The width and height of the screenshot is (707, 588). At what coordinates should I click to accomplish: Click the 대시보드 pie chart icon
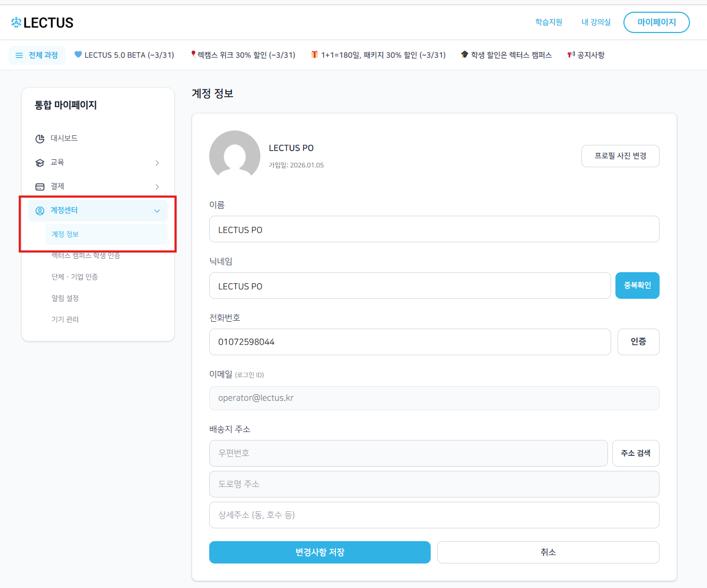[x=40, y=139]
